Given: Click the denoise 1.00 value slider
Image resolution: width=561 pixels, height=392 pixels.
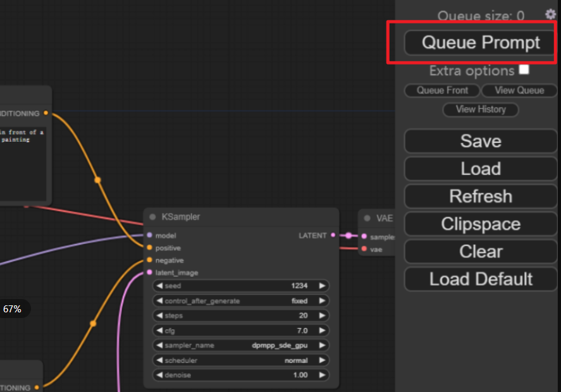Looking at the screenshot, I should (x=240, y=375).
